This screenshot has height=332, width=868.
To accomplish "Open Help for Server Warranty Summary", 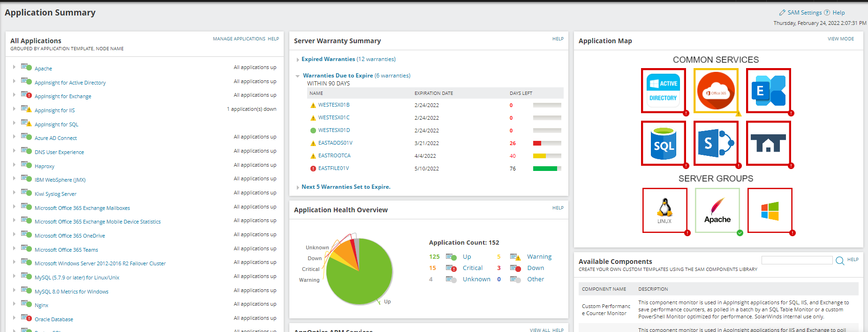I will click(x=558, y=39).
